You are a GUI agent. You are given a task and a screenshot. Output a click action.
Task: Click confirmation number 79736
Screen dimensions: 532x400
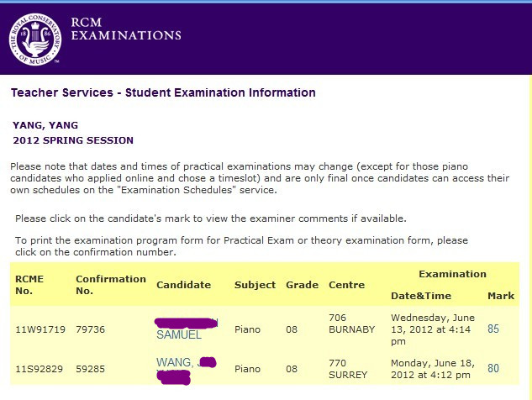[90, 329]
